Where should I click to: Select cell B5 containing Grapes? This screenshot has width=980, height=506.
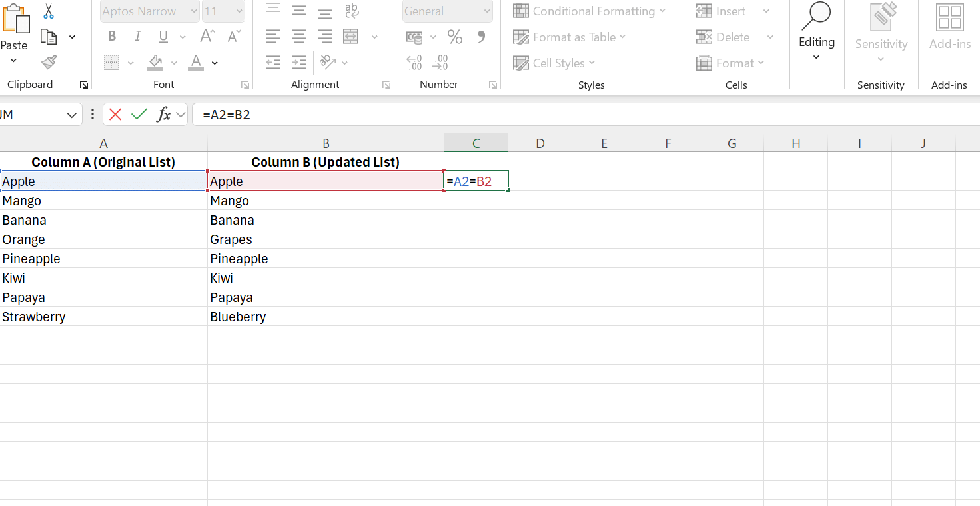coord(325,239)
